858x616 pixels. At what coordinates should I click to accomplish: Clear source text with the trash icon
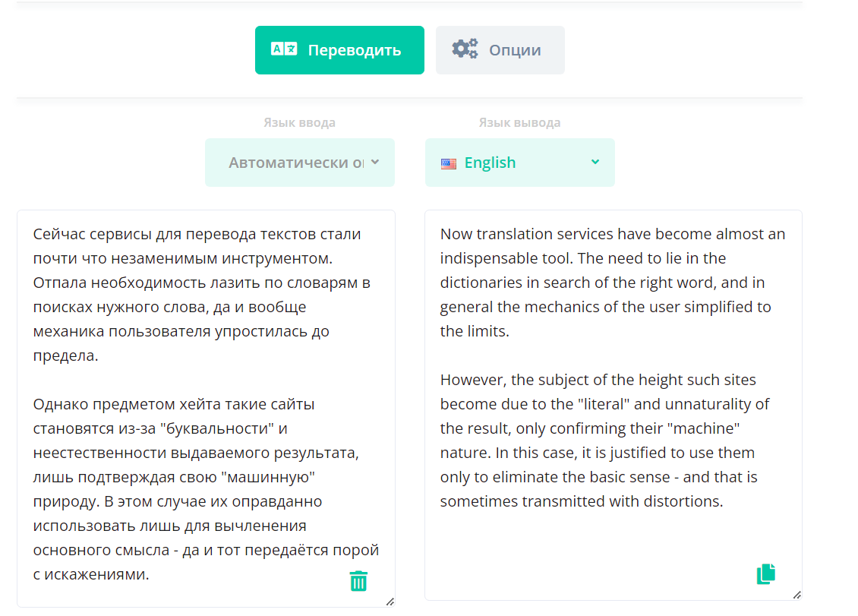(358, 581)
